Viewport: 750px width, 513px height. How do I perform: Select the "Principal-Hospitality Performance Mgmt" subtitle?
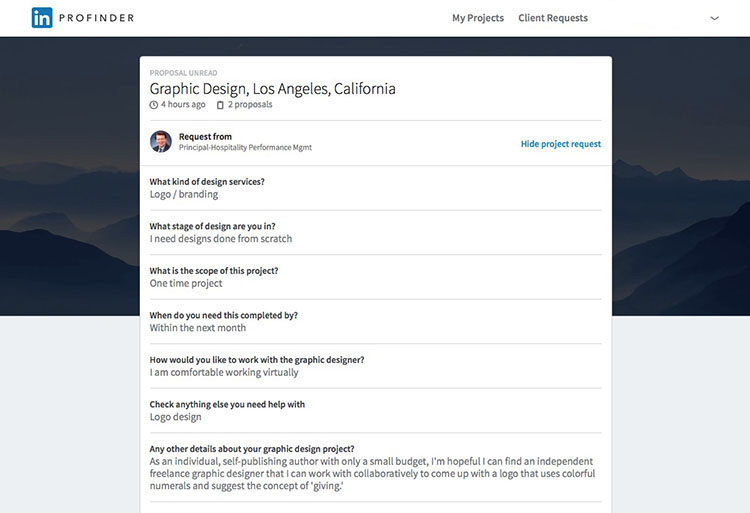coord(245,148)
